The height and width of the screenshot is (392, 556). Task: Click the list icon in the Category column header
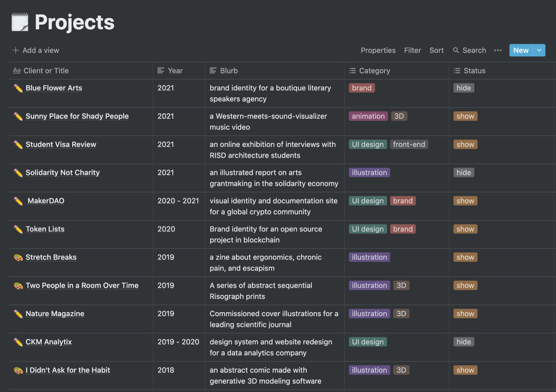353,70
